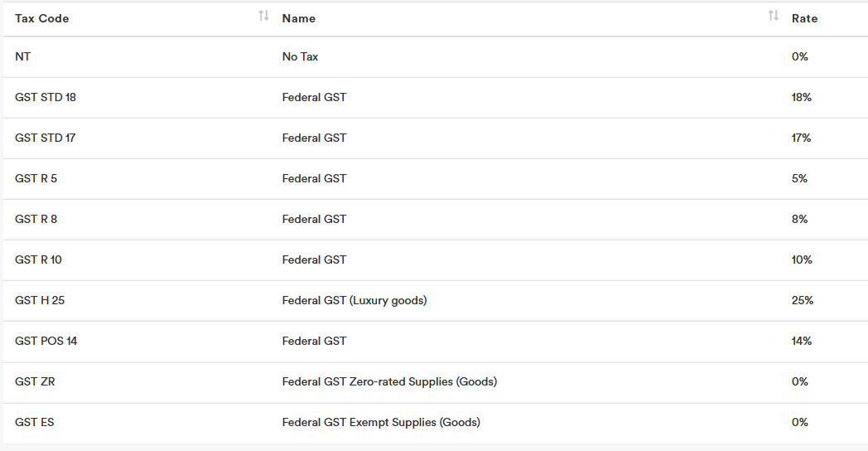Select the GST R 10 tax code

(38, 260)
